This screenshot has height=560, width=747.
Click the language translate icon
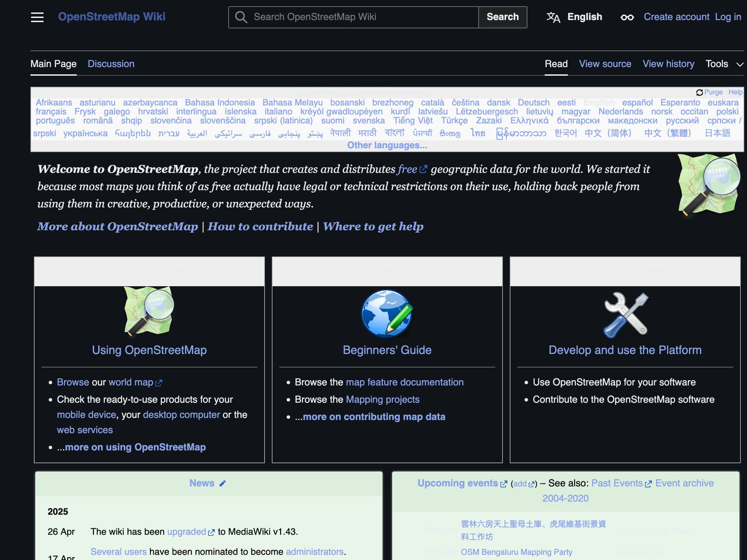553,17
